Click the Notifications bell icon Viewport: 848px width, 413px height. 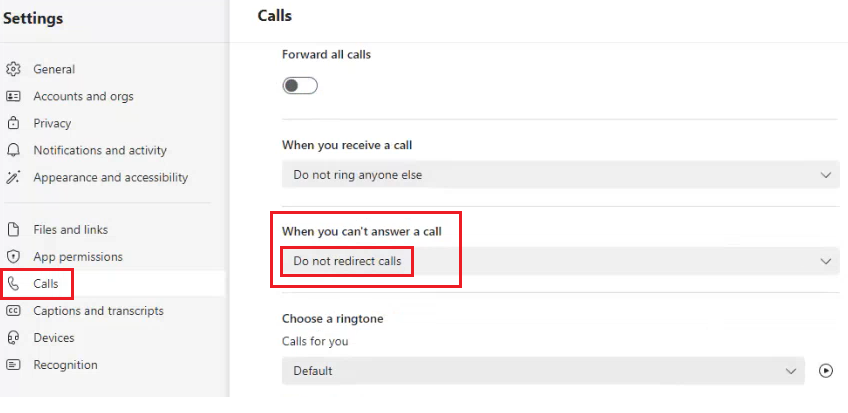pyautogui.click(x=13, y=150)
